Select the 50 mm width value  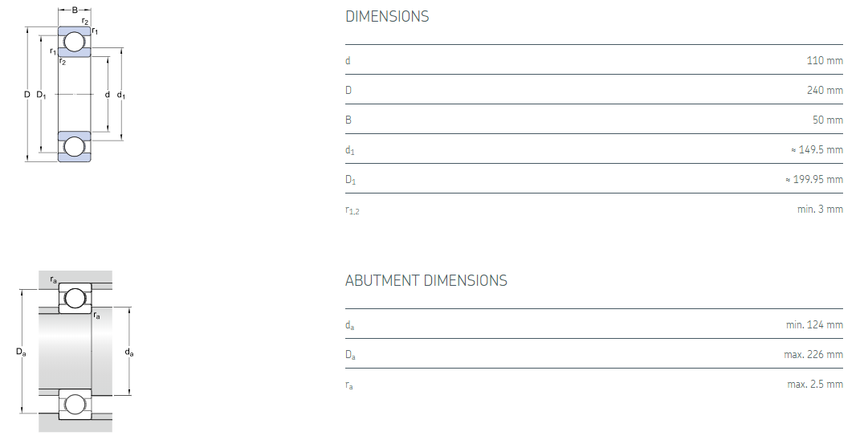coord(828,120)
